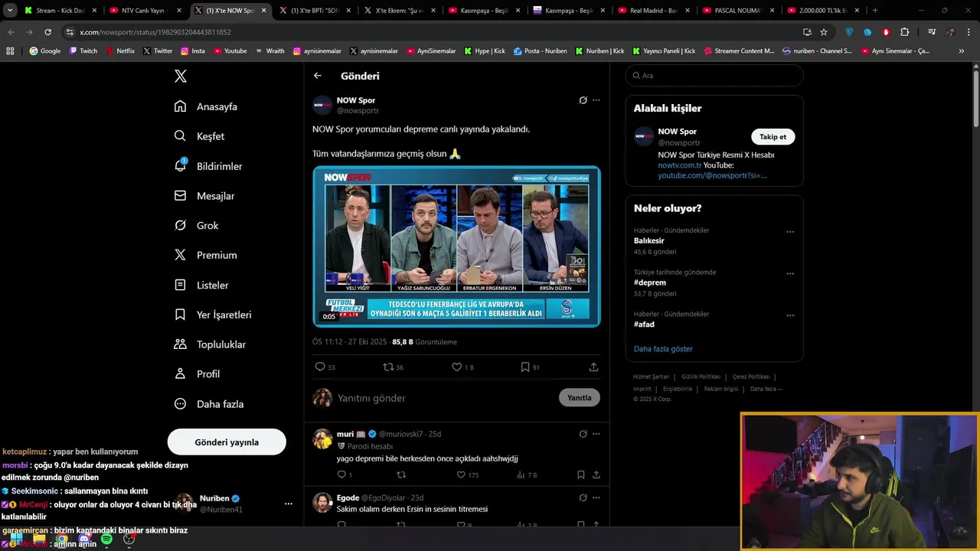Image resolution: width=980 pixels, height=551 pixels.
Task: Share the NOW Spor post
Action: pyautogui.click(x=593, y=367)
